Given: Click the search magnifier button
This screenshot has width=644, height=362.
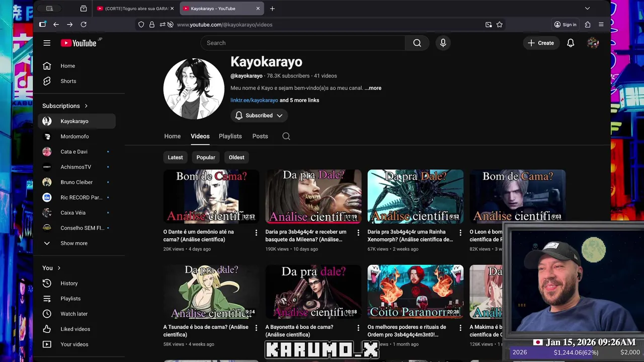Looking at the screenshot, I should coord(417,43).
